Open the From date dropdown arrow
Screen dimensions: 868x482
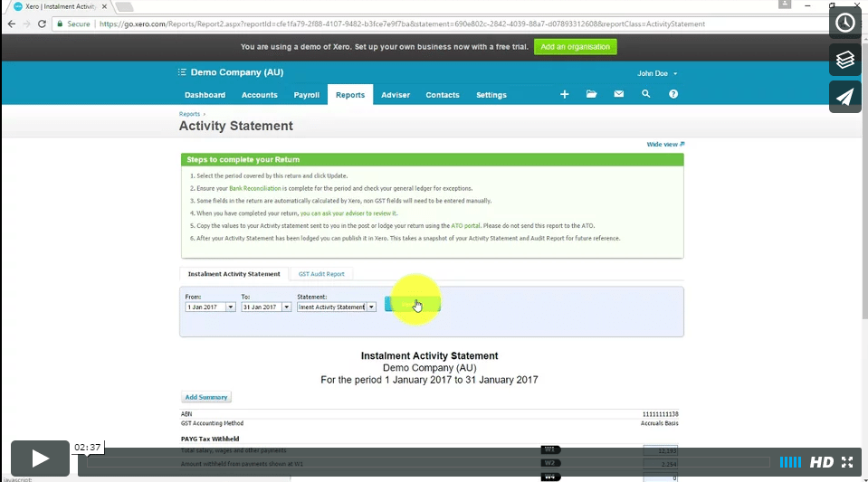(x=230, y=307)
